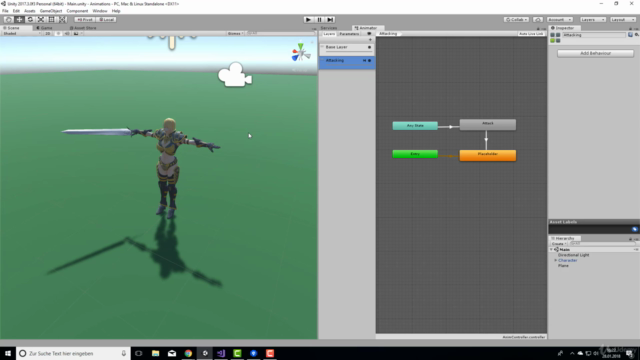Toggle the Local handle rotation button
The image size is (640, 360).
click(107, 20)
